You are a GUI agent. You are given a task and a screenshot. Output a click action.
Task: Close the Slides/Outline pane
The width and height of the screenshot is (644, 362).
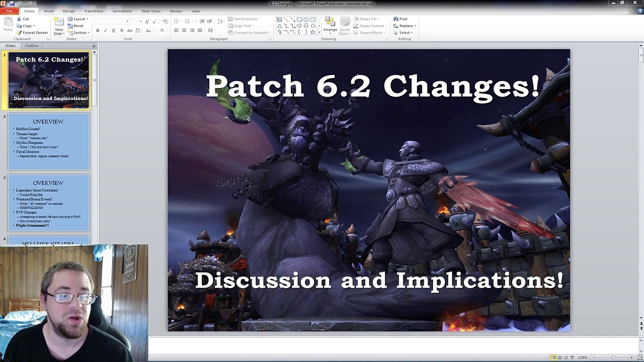click(94, 46)
